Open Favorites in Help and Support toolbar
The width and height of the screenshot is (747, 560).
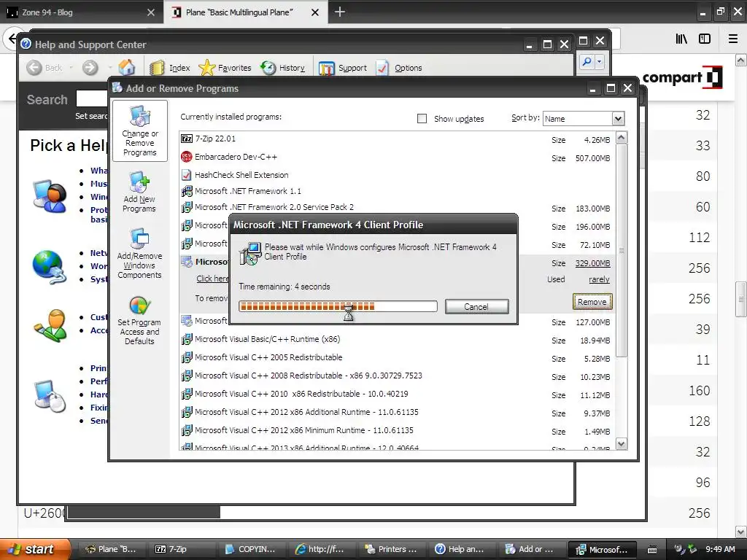[225, 68]
